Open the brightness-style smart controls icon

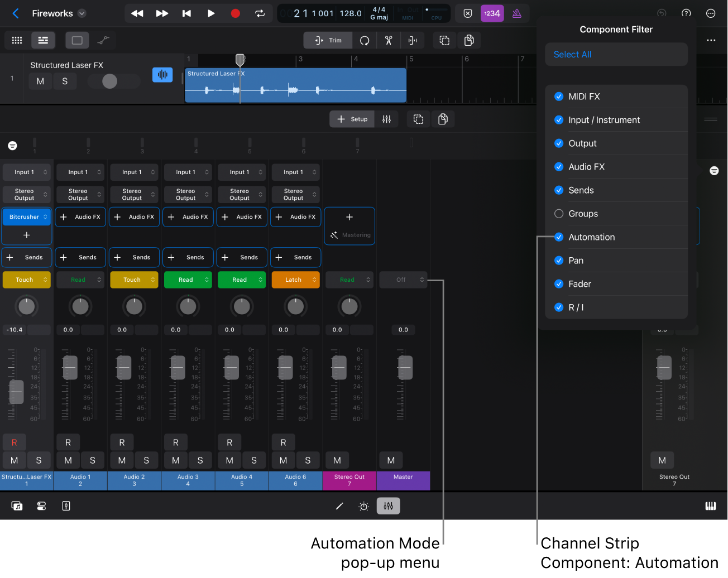[x=363, y=506]
